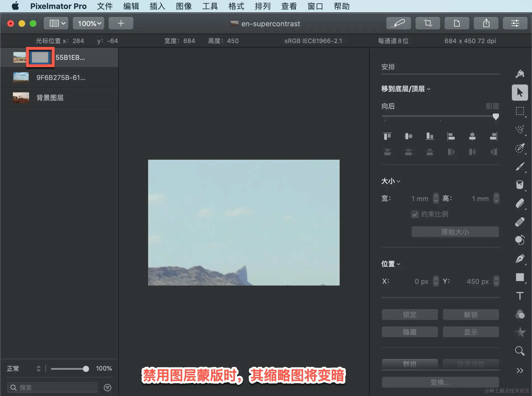The image size is (532, 396).
Task: Select the Zoom magnifier tool
Action: click(x=520, y=351)
